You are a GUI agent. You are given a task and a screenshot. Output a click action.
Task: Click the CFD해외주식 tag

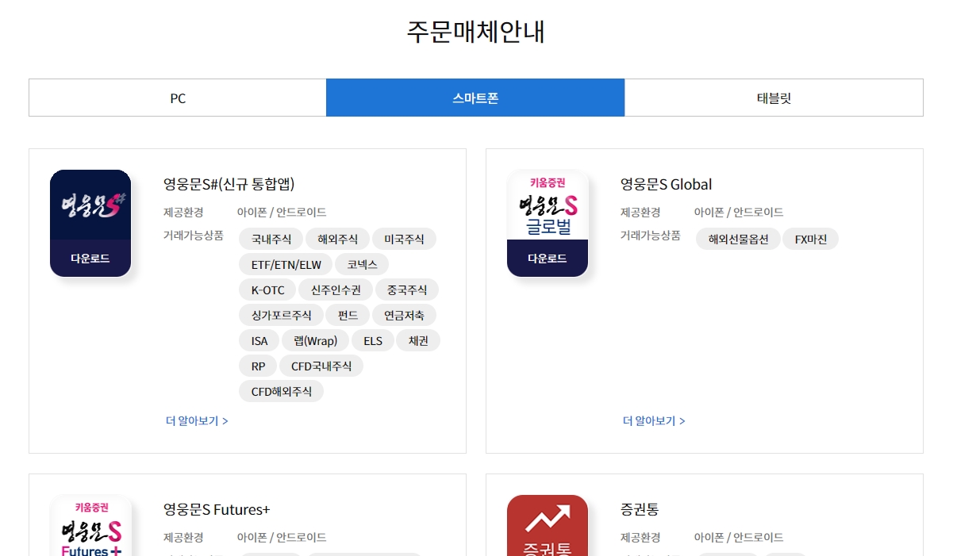(282, 391)
